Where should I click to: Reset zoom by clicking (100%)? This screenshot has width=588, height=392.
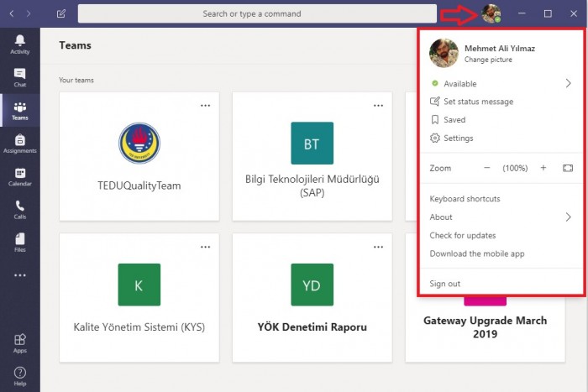click(x=515, y=168)
